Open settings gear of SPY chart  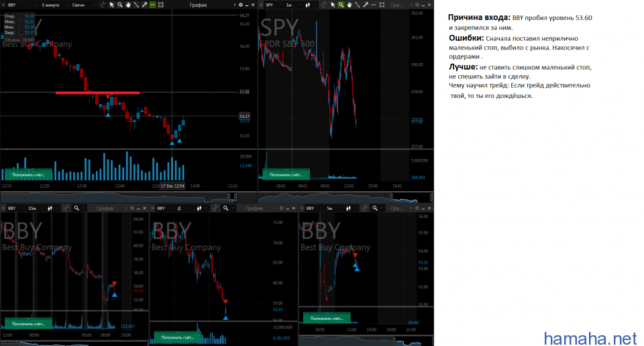(417, 5)
